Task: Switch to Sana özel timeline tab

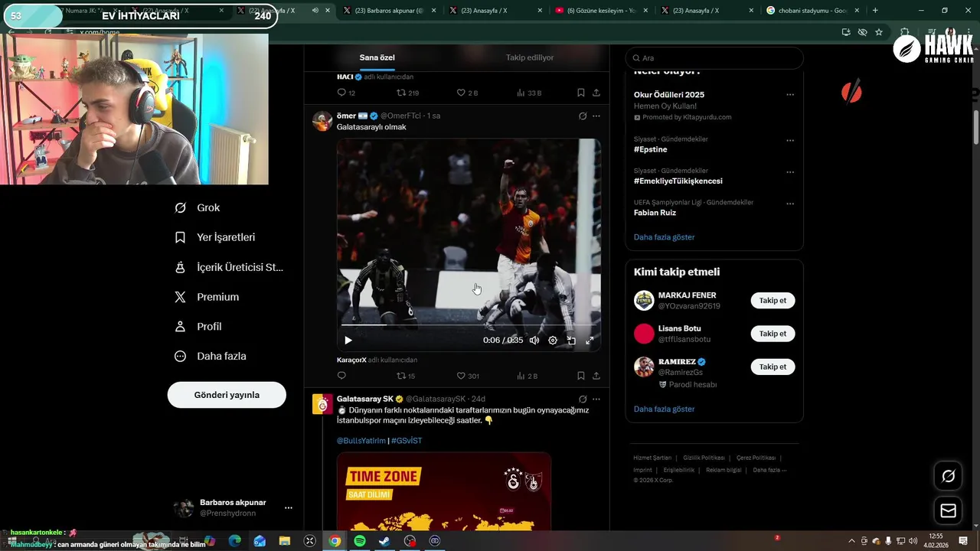Action: 377,57
